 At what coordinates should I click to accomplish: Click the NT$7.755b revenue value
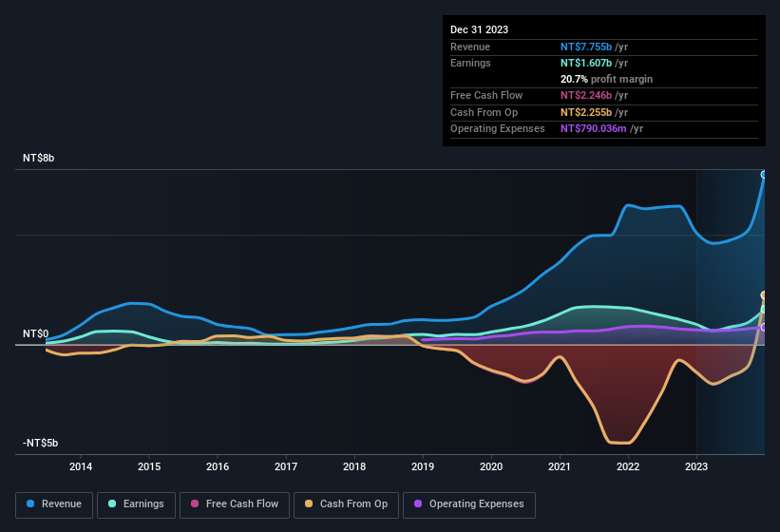pyautogui.click(x=586, y=47)
